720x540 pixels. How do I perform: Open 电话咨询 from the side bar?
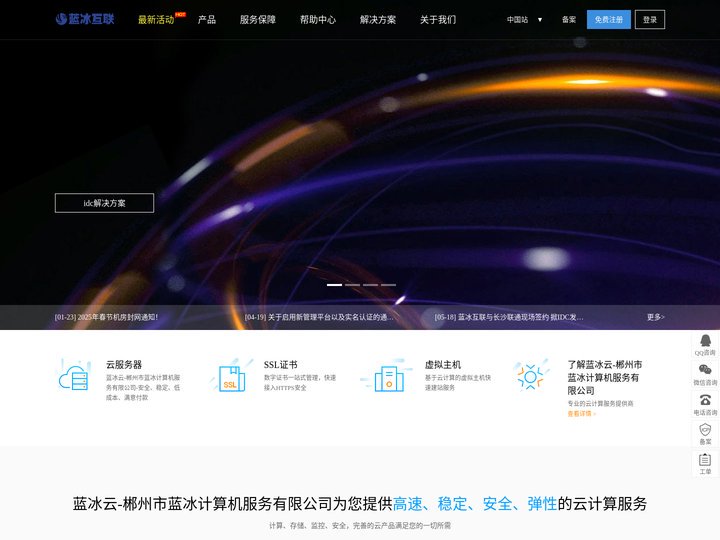705,404
